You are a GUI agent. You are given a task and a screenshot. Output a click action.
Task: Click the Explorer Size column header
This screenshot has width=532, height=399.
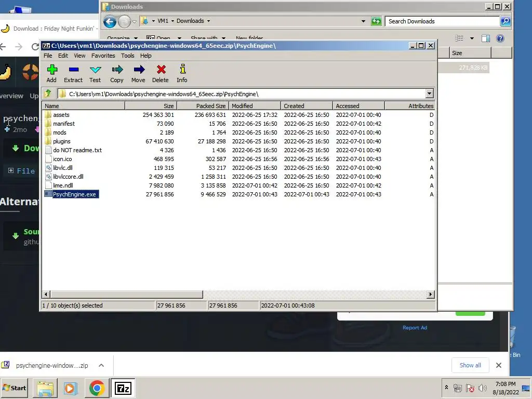click(x=470, y=53)
